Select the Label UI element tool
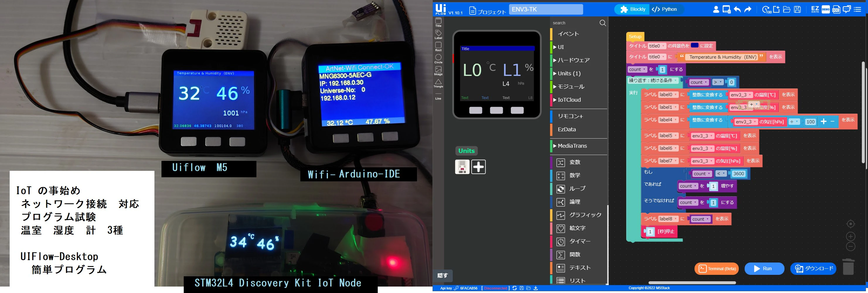 click(x=438, y=34)
